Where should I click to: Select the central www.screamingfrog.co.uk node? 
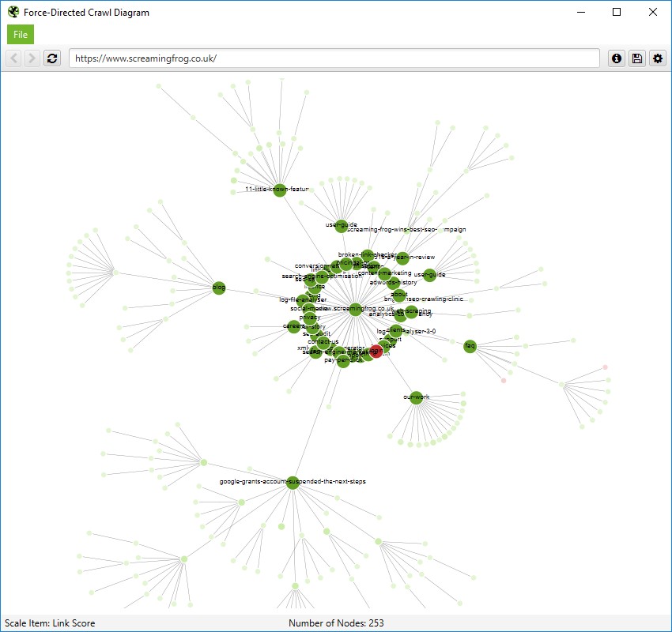point(355,309)
